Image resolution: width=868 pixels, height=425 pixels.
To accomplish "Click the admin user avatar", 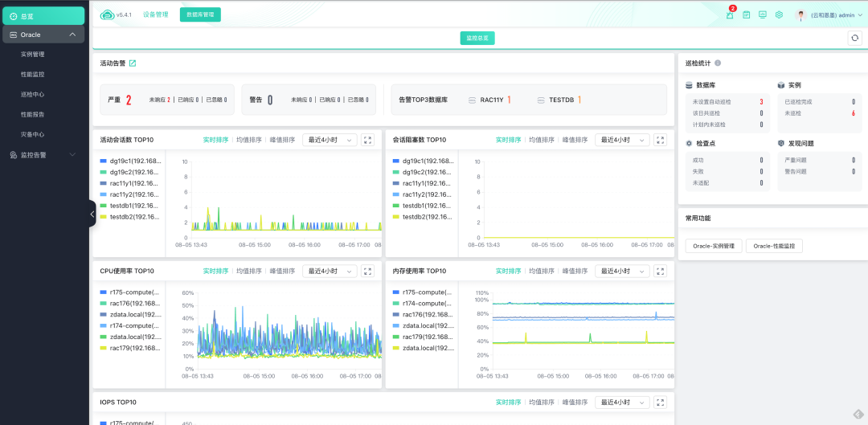I will click(800, 15).
